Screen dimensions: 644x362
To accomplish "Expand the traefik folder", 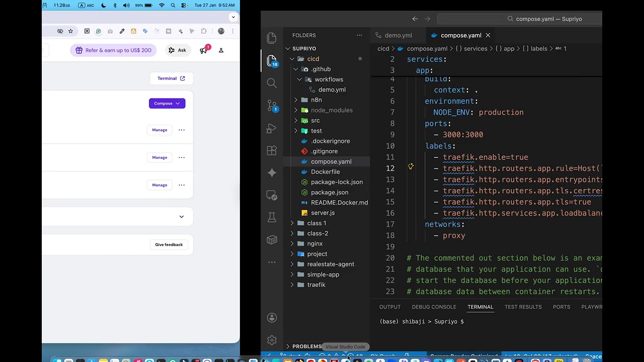I will point(326,285).
